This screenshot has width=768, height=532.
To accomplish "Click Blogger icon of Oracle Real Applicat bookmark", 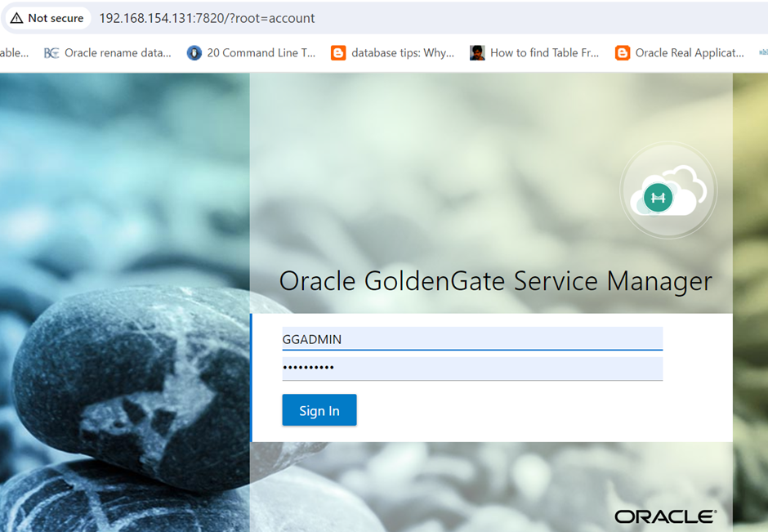I will click(x=623, y=53).
